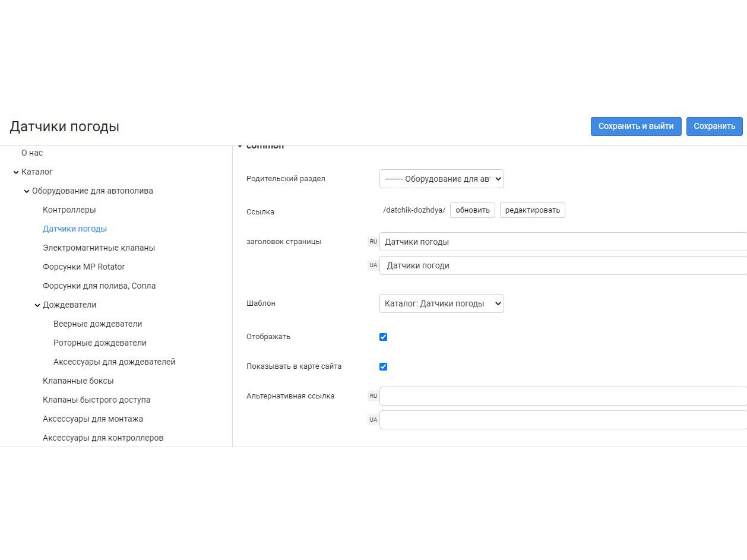Open the Шаблон dropdown
This screenshot has width=747, height=560.
pyautogui.click(x=442, y=303)
